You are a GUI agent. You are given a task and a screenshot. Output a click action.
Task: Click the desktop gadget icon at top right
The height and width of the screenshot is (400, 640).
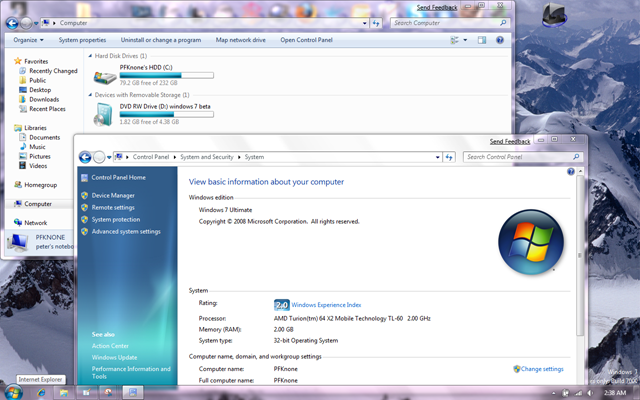click(554, 15)
